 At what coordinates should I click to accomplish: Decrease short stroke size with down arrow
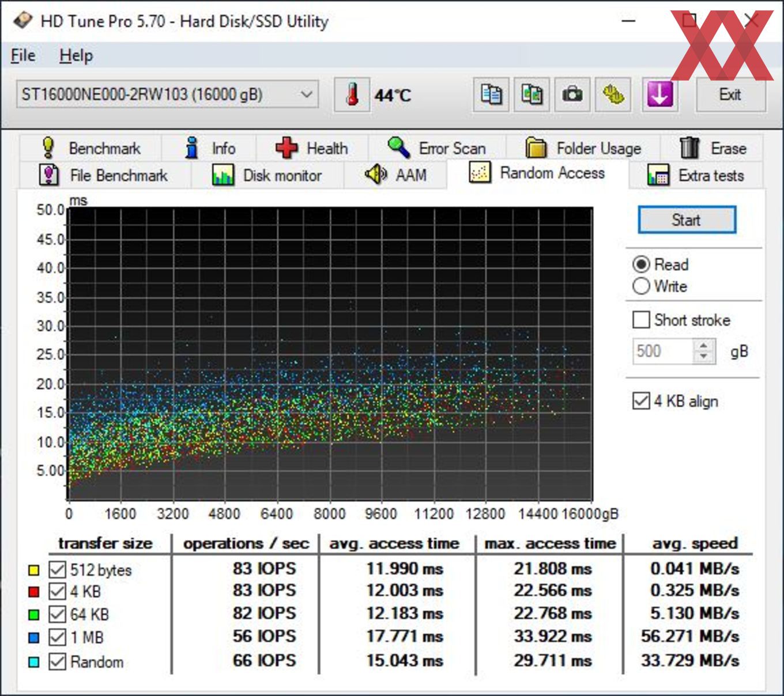(x=703, y=357)
